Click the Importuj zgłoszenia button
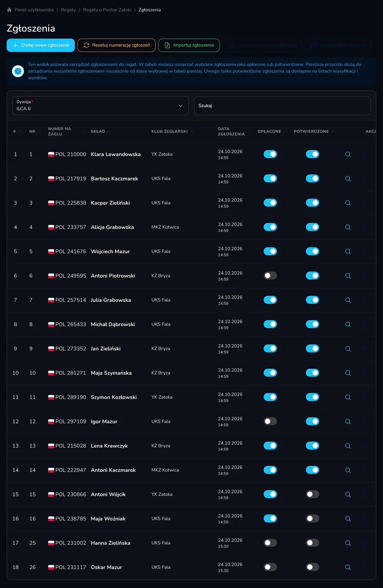The image size is (383, 588). pos(189,45)
